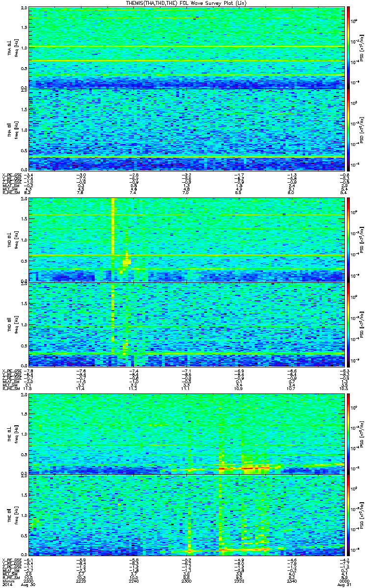Click the THD BL axis label
Screen dimensions: 368x588
point(10,240)
